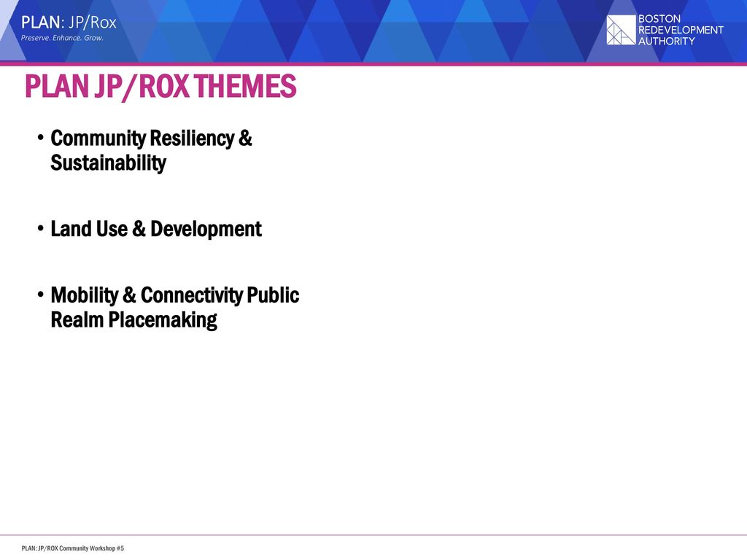Click the 'PLAN: JP/Rox' header title
Viewport: 747px width, 560px height.
69,23
